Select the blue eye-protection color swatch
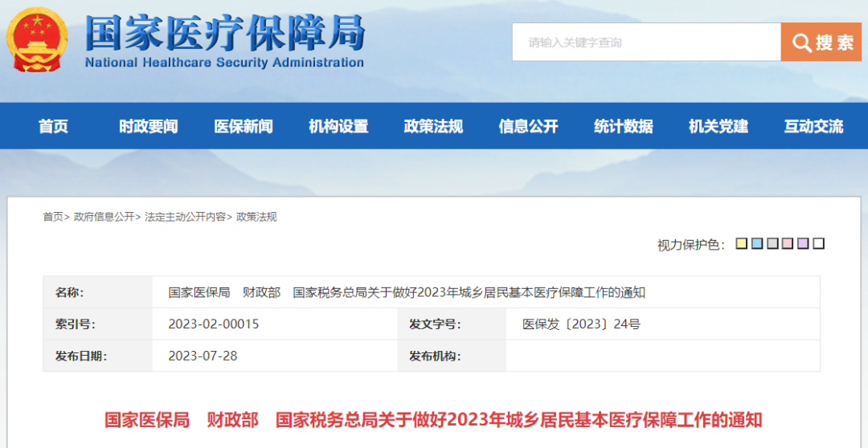Viewport: 868px width, 448px height. coord(757,243)
